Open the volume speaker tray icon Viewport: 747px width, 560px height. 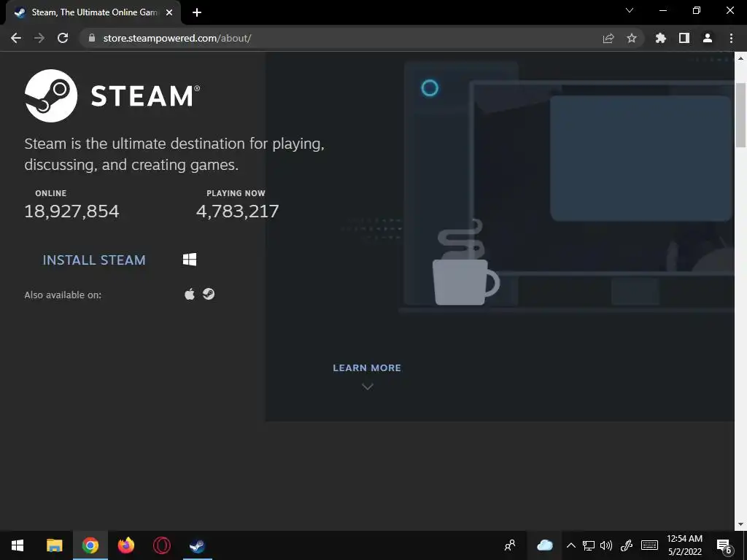(x=606, y=545)
